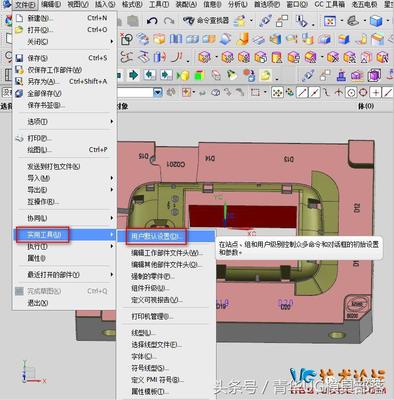
Task: Toggle the Control Point snap option
Action: 327,92
